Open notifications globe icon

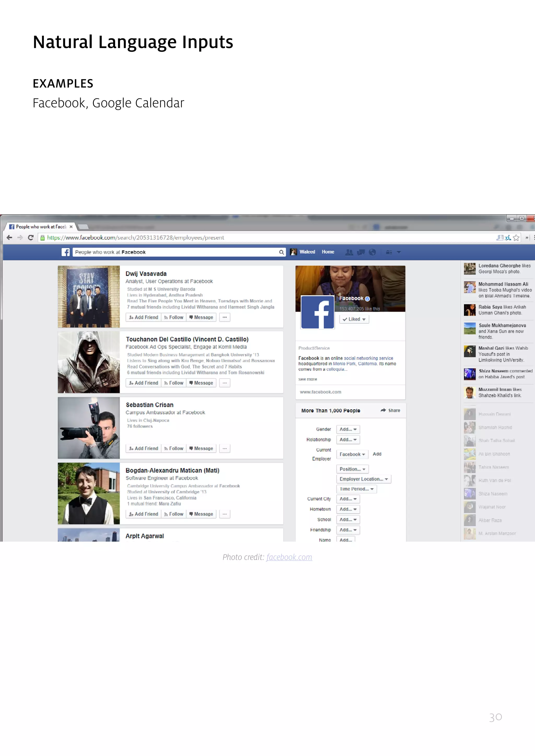pyautogui.click(x=373, y=252)
